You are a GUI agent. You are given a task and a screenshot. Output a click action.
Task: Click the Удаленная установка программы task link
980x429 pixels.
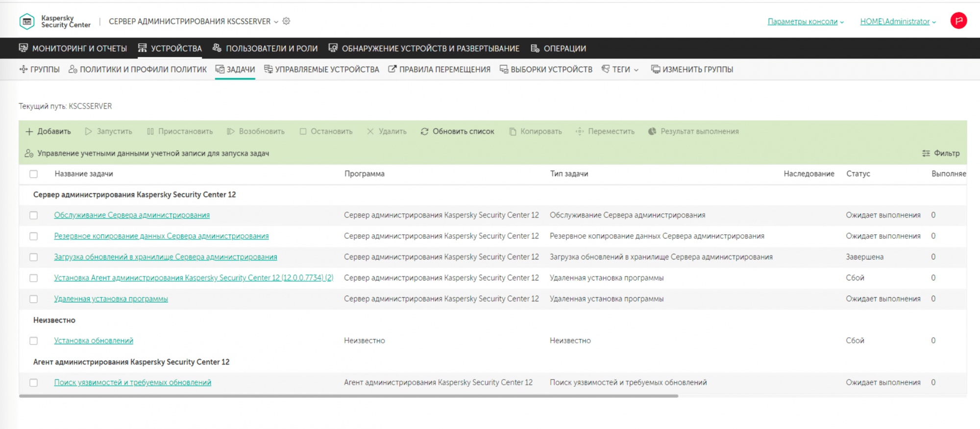[111, 299]
